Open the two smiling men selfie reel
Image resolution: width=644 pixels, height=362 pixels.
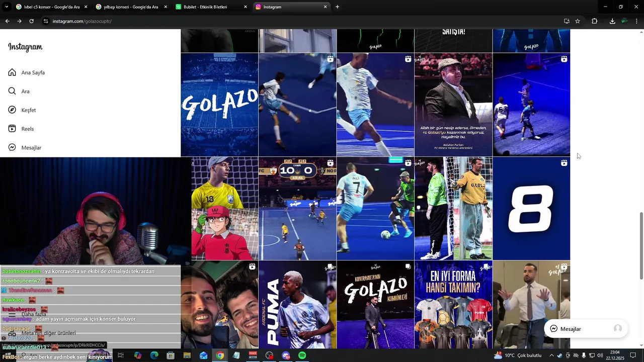(219, 305)
